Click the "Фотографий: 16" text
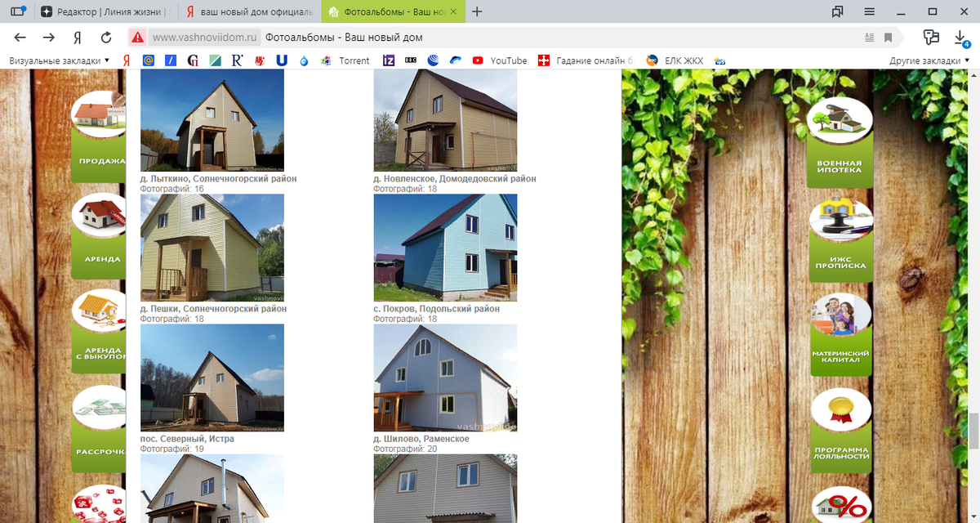980x523 pixels. 172,189
